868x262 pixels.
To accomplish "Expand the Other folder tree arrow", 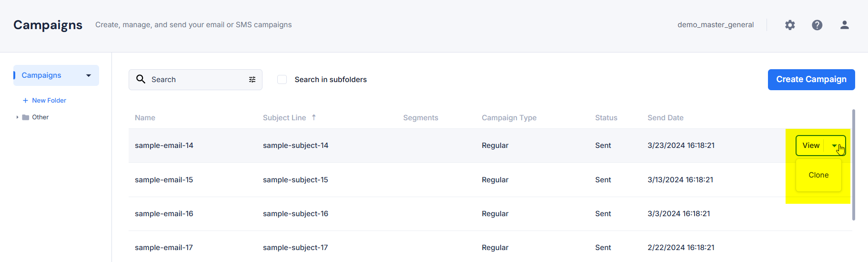I will tap(17, 117).
